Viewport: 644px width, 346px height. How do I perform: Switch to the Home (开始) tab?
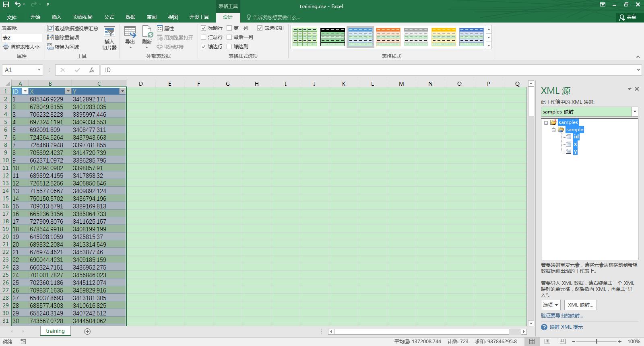tap(35, 17)
